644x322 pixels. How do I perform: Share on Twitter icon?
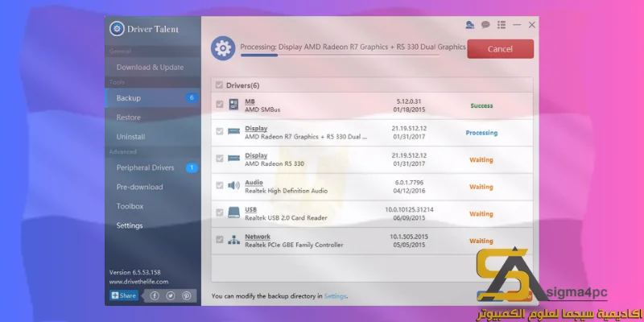[x=171, y=295]
